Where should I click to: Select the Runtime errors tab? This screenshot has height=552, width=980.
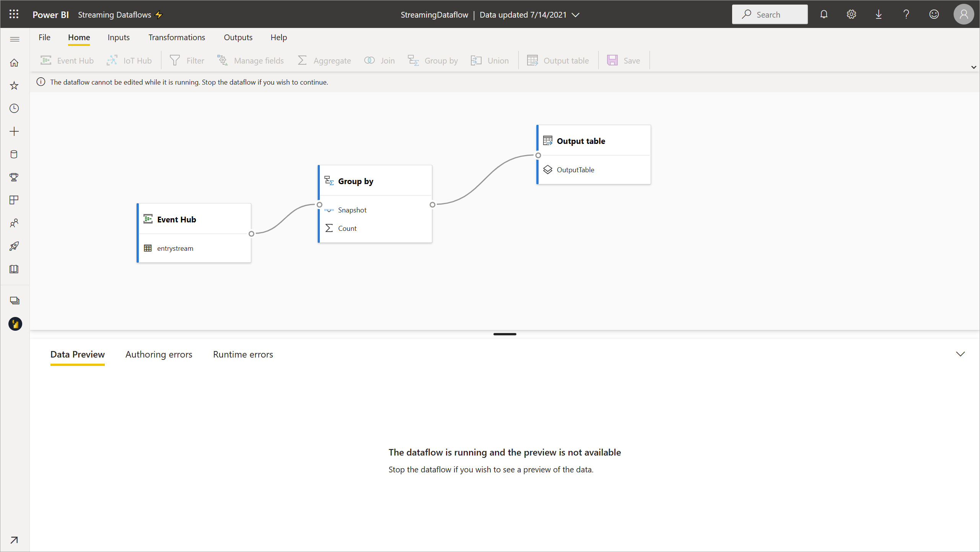(243, 354)
